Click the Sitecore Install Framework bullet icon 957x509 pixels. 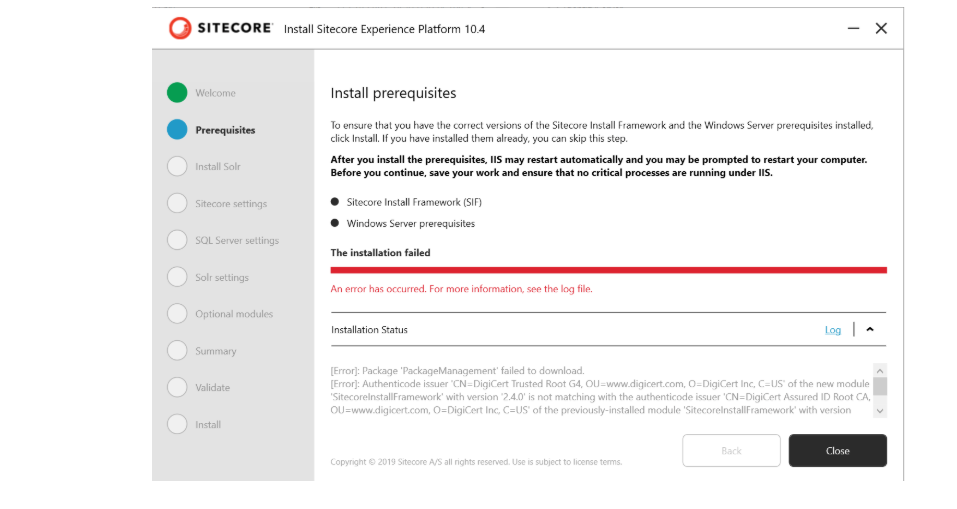point(334,201)
